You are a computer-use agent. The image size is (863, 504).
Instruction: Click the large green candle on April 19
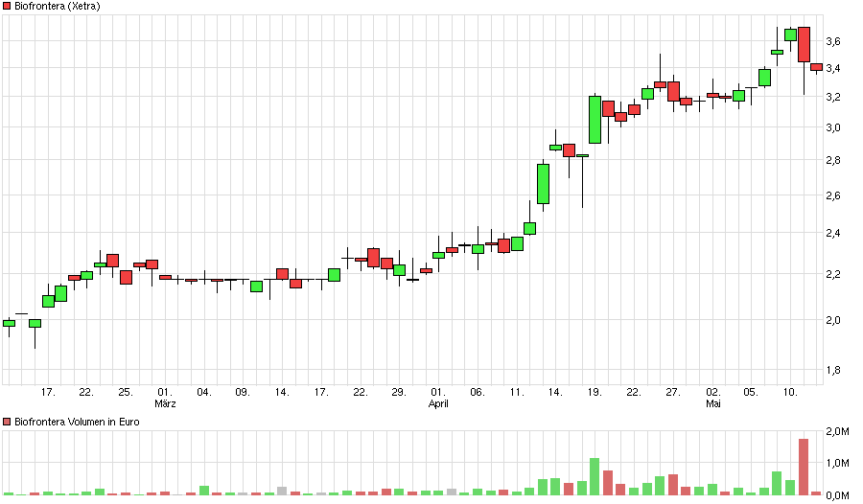click(595, 120)
